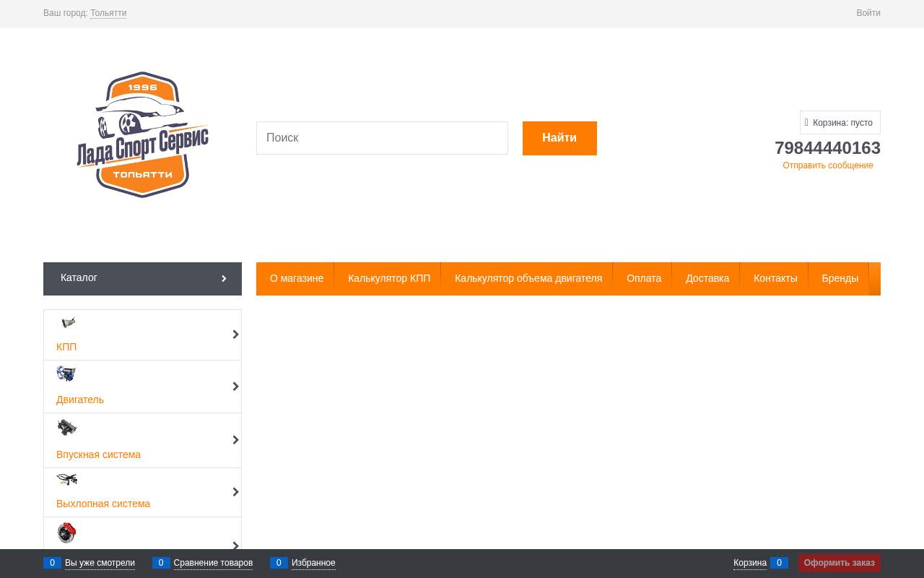Open Калькулятор объема двигателя menu item
The image size is (924, 578).
coord(528,278)
